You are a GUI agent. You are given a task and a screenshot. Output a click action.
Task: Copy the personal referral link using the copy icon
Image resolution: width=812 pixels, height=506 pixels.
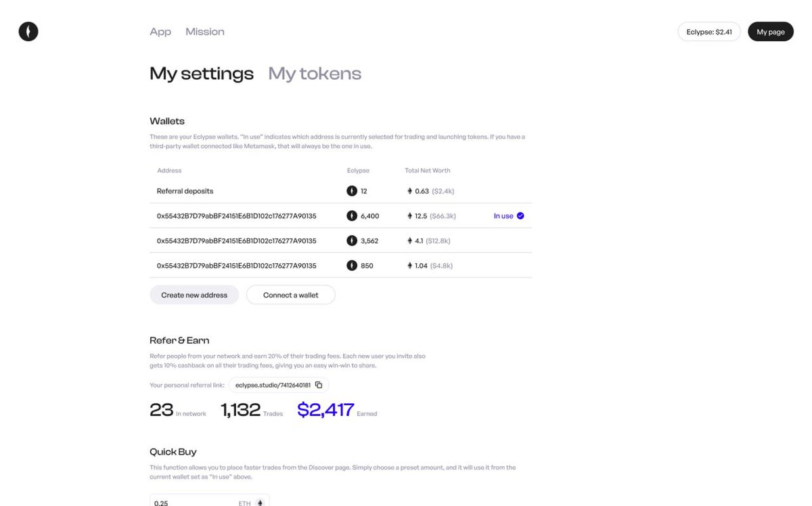click(318, 384)
